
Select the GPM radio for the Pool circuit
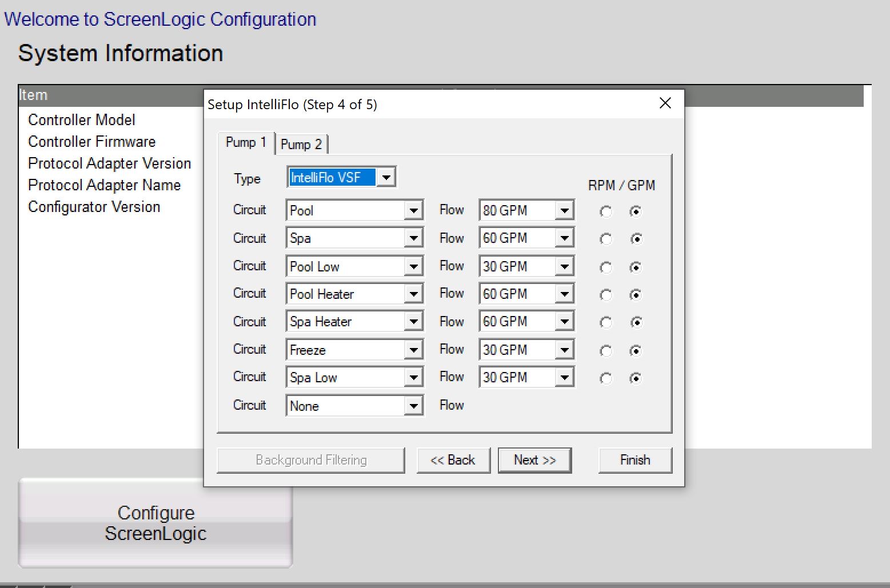pyautogui.click(x=635, y=211)
